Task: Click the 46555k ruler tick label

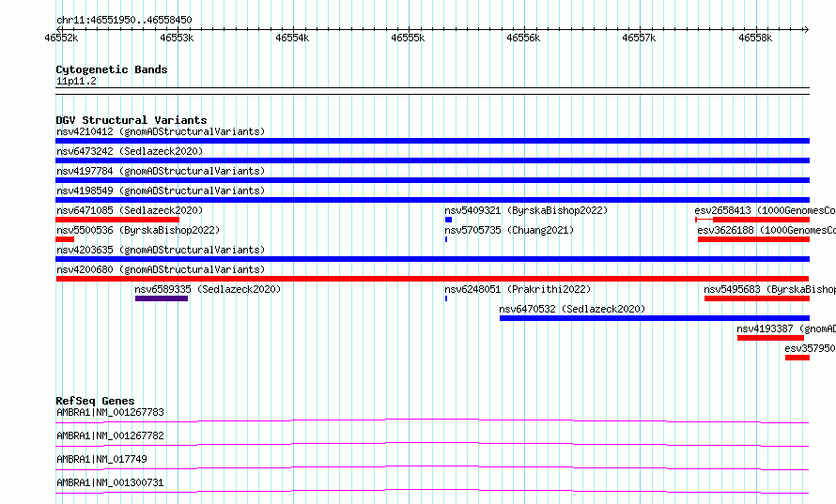Action: (x=408, y=38)
